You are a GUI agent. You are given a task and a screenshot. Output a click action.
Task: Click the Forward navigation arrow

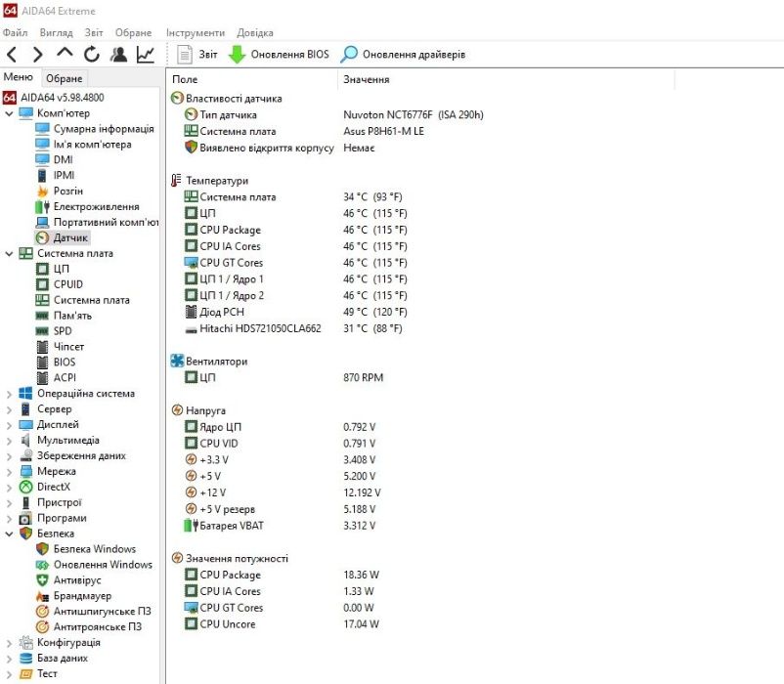point(37,54)
